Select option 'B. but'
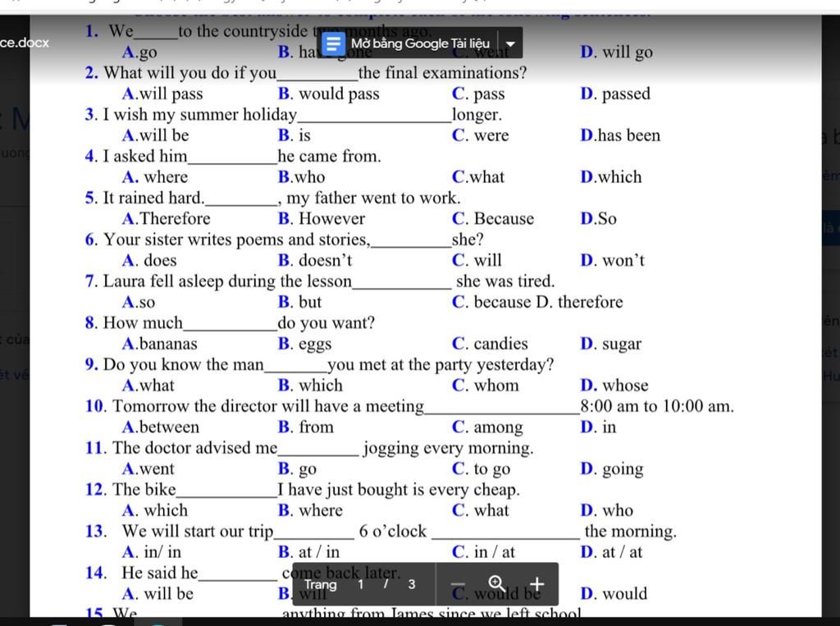The image size is (840, 626). (300, 302)
